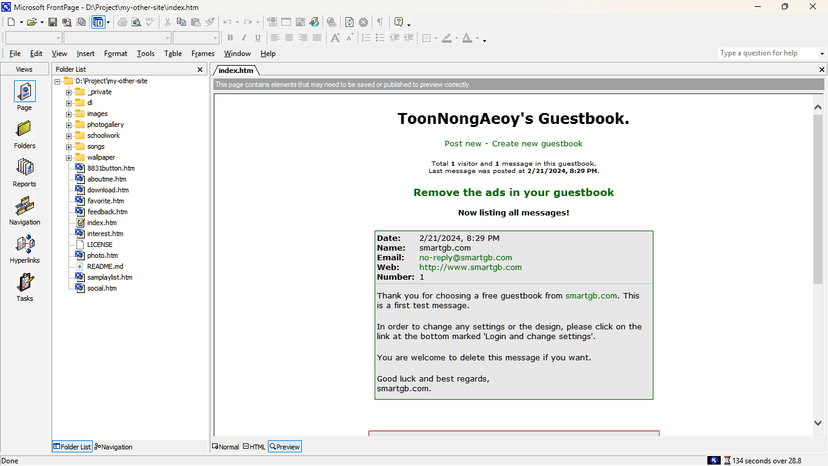This screenshot has height=466, width=828.
Task: Toggle Navigation pane at bottom of Folder List
Action: point(114,447)
